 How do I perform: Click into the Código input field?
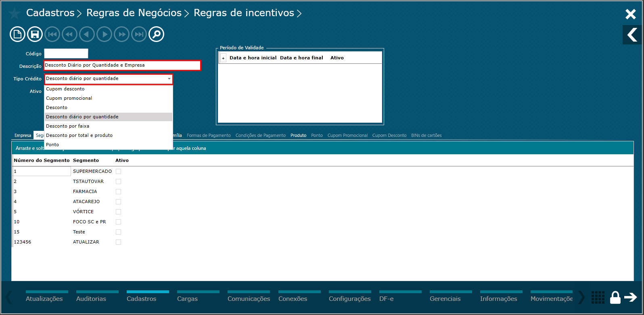coord(66,53)
